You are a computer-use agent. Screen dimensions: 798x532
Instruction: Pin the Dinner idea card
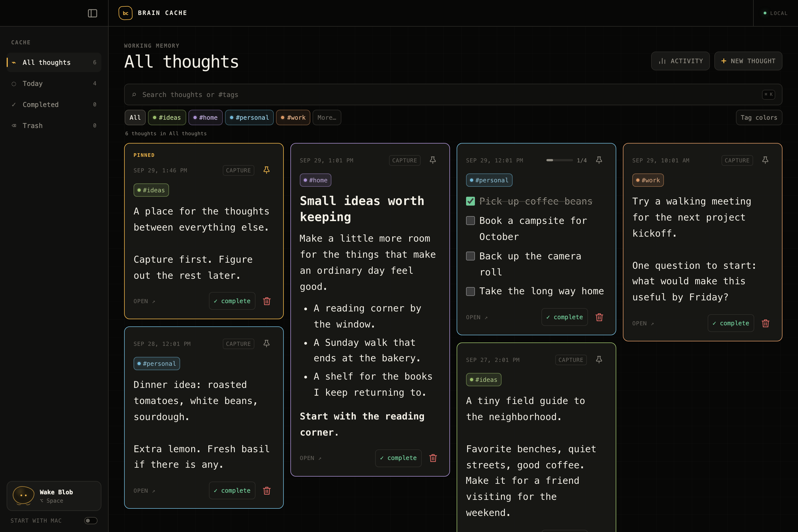(267, 343)
